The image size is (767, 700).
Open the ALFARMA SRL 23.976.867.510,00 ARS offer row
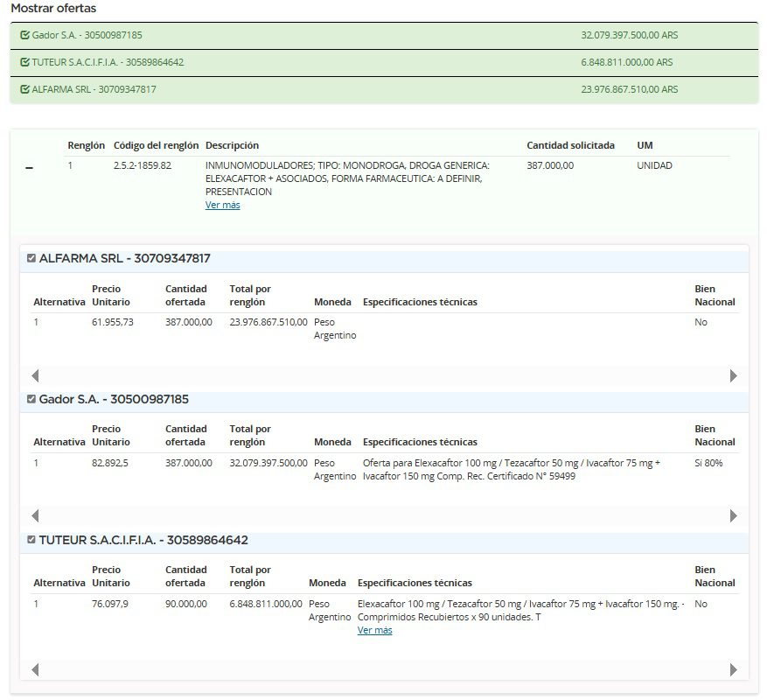[x=384, y=89]
